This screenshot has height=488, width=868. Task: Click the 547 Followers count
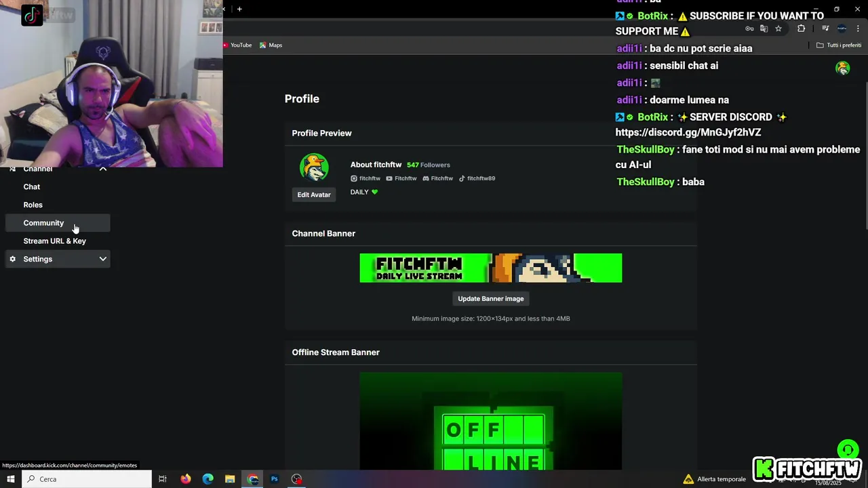[x=429, y=165]
